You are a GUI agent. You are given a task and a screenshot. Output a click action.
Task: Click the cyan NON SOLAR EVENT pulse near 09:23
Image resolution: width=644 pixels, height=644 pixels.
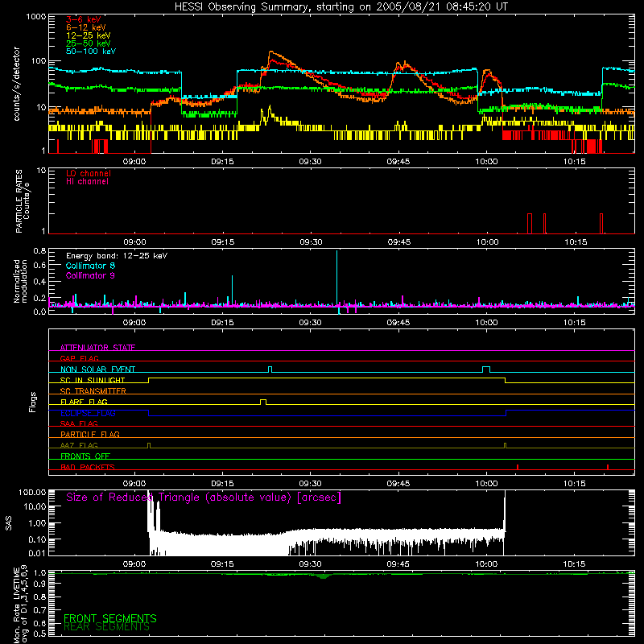tap(270, 369)
